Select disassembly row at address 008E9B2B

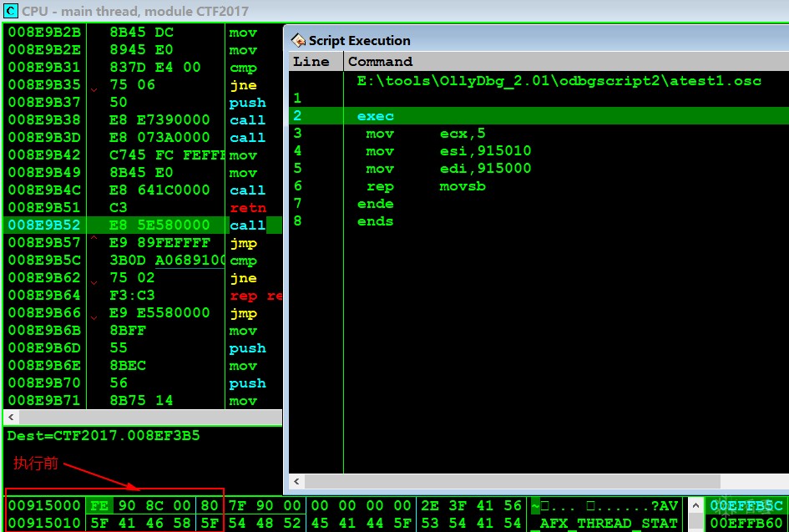click(143, 33)
